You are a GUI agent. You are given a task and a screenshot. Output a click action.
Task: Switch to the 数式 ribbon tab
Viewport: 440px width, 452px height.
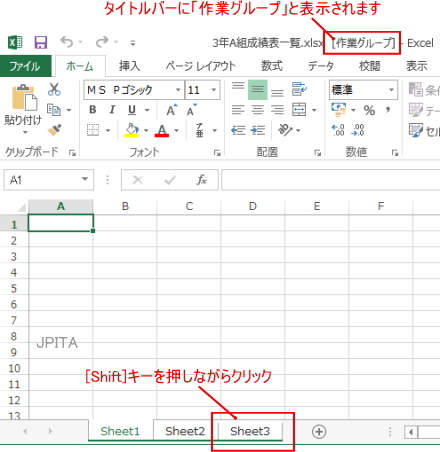tap(272, 66)
